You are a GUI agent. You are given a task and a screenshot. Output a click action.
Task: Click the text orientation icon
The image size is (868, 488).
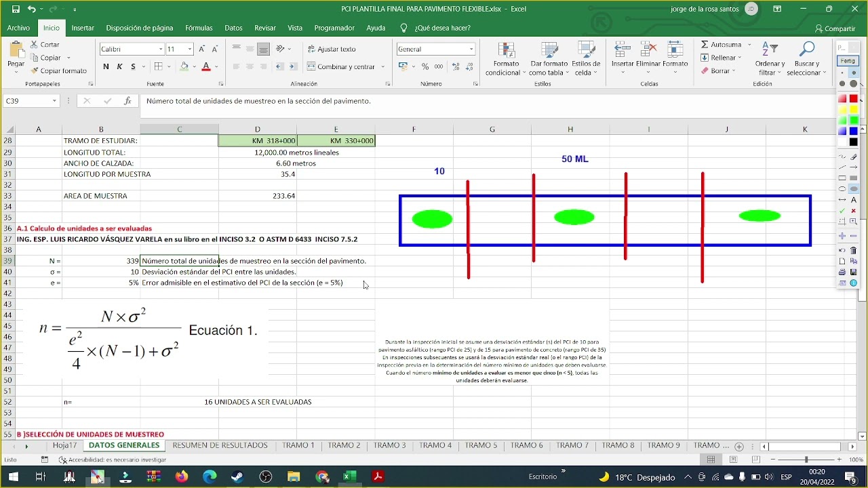point(281,49)
